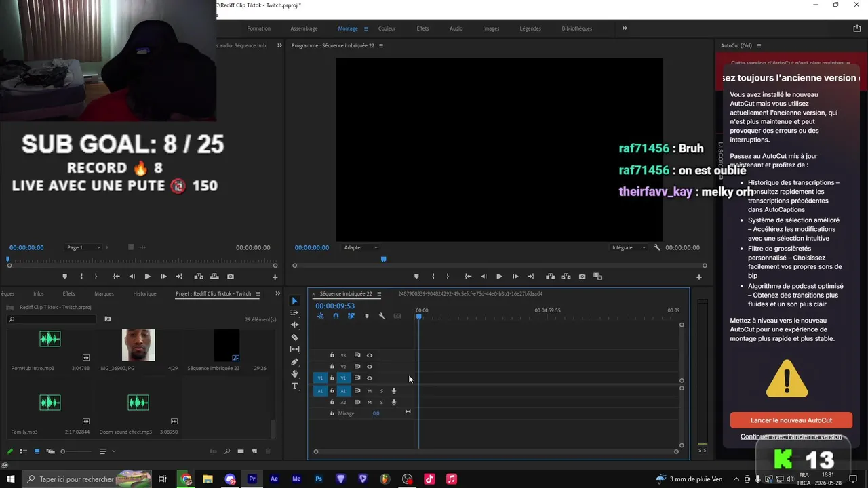This screenshot has width=868, height=488.
Task: Open the Effets panel tab
Action: pyautogui.click(x=68, y=293)
